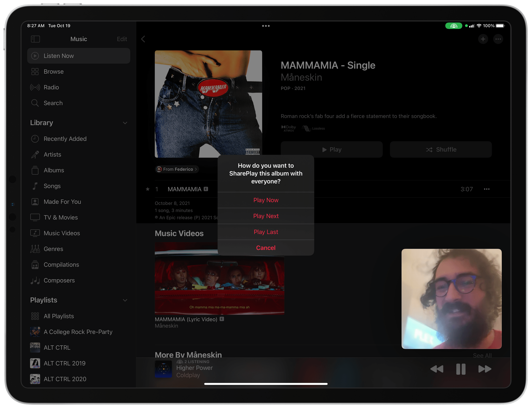Tap the multitasking three dots at top
532x409 pixels.
[x=266, y=26]
